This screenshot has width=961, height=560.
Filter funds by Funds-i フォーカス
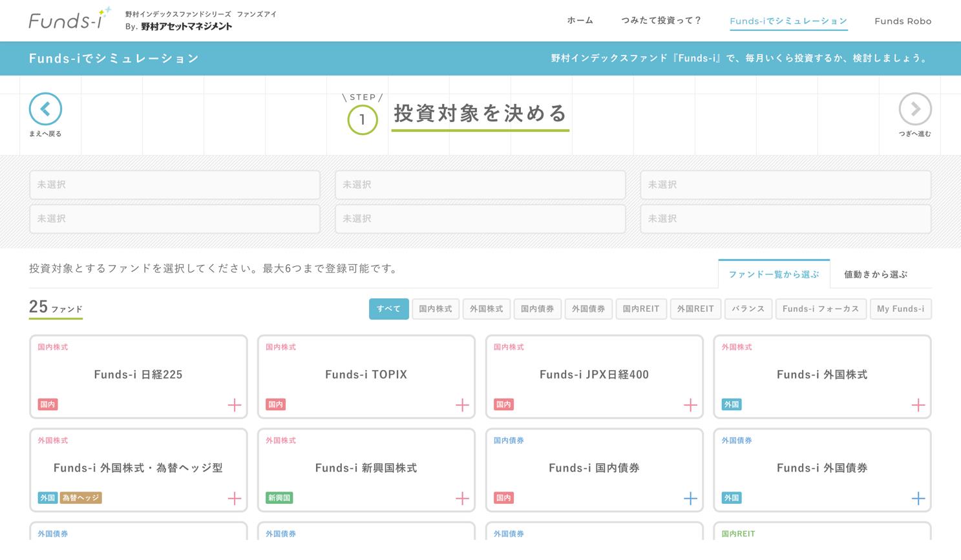point(821,309)
